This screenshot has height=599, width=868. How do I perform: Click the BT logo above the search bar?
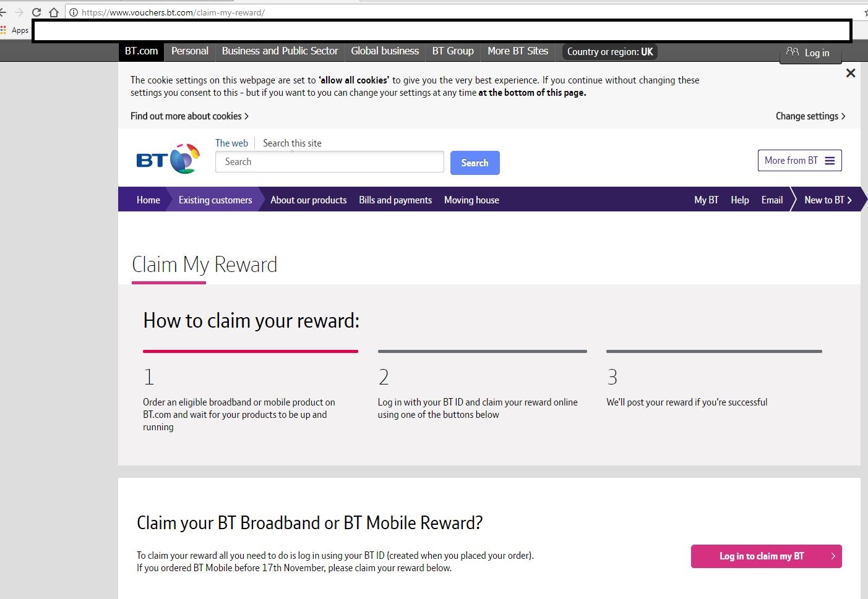pyautogui.click(x=166, y=159)
